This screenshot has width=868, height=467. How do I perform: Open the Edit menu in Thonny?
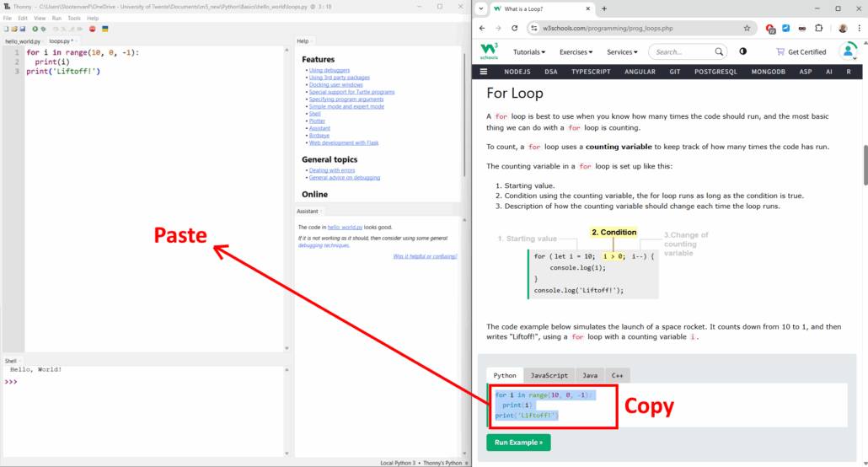23,19
